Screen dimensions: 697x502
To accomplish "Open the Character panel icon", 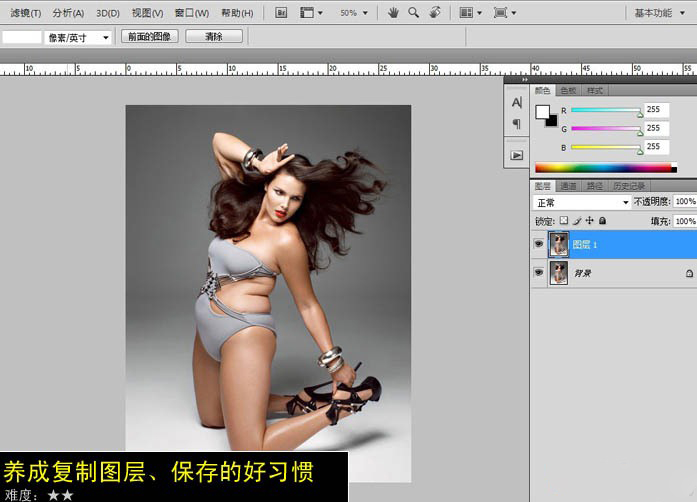I will click(516, 102).
